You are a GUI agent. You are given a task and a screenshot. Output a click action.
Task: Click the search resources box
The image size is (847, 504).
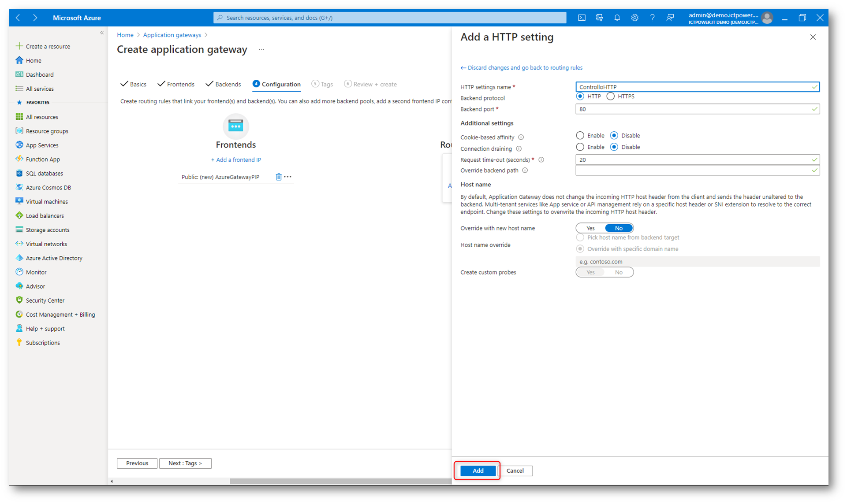pyautogui.click(x=390, y=18)
